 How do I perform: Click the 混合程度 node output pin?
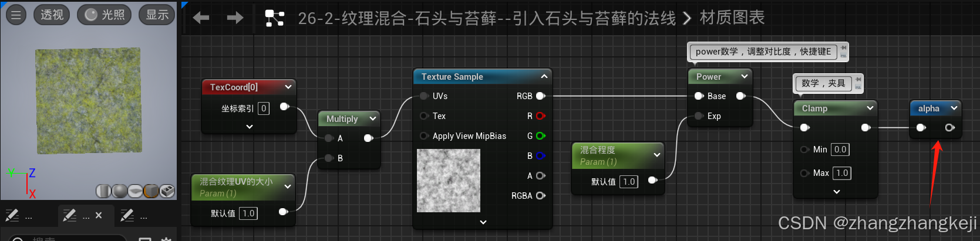[652, 180]
